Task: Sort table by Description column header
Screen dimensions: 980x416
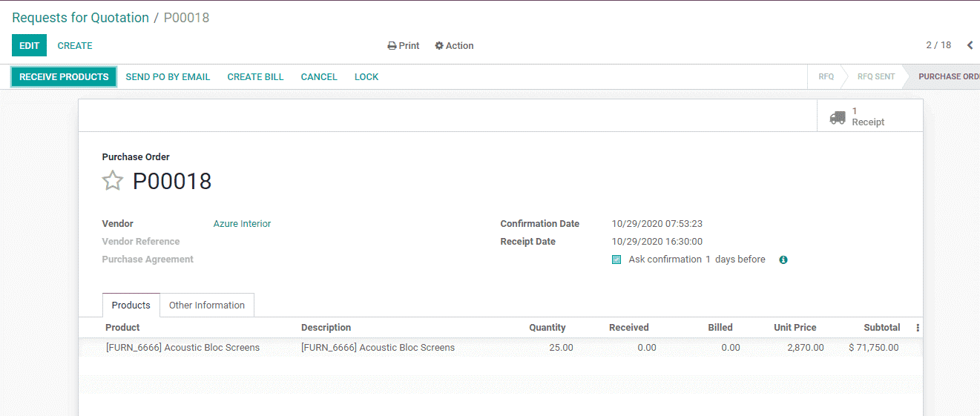Action: 326,328
